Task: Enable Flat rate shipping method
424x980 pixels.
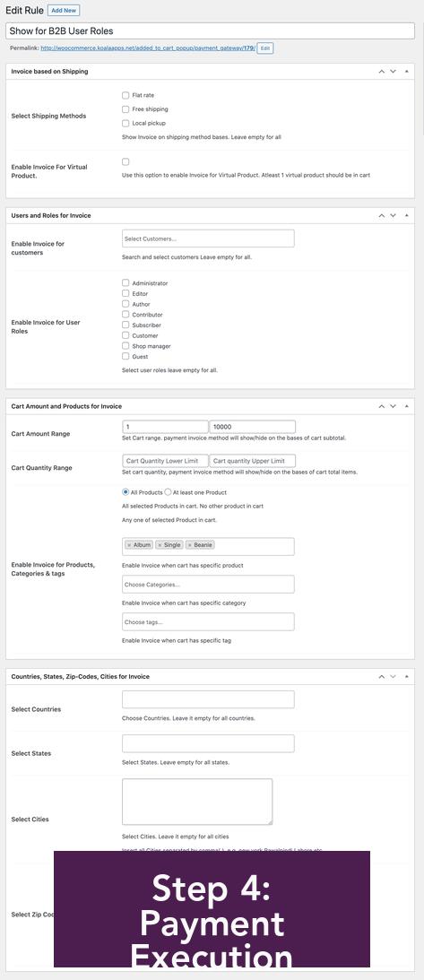Action: 125,95
